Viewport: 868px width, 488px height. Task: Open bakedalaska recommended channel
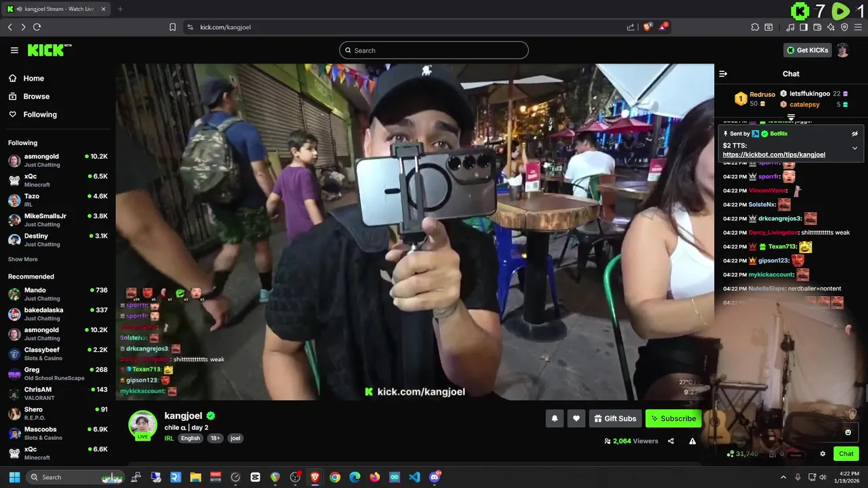[58, 314]
